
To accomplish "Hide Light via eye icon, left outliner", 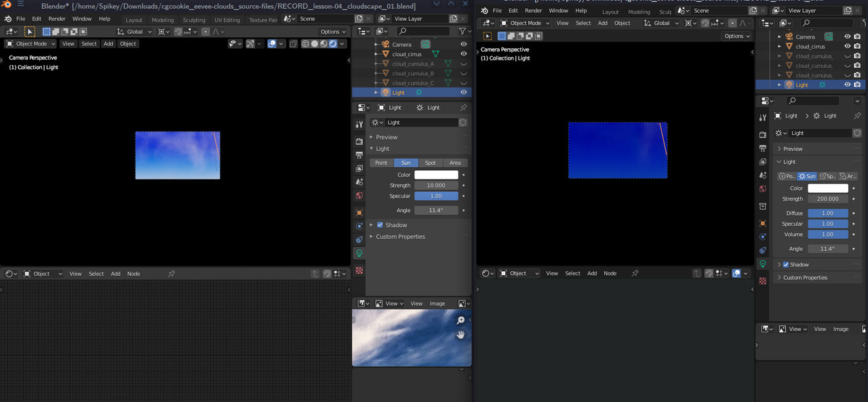I will pos(464,92).
